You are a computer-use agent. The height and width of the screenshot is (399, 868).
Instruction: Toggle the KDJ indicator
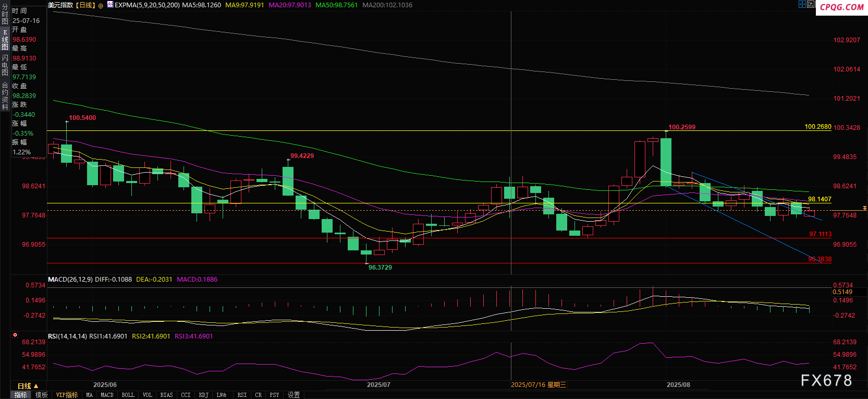204,395
